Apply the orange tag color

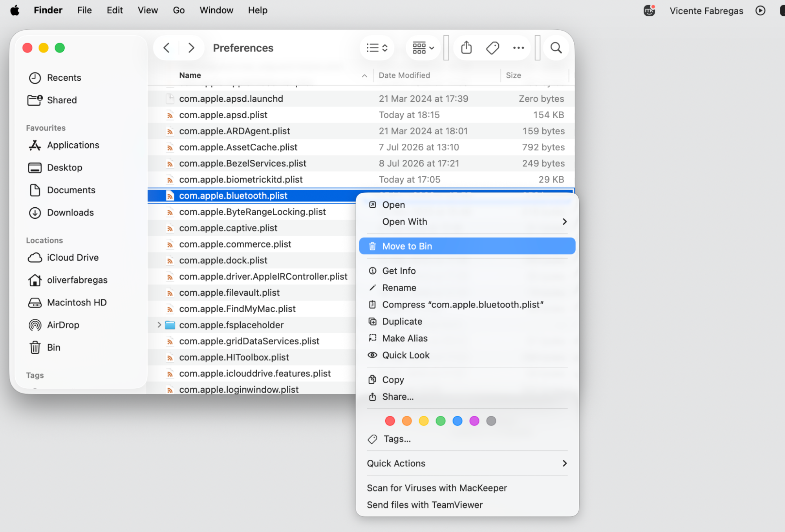tap(407, 421)
